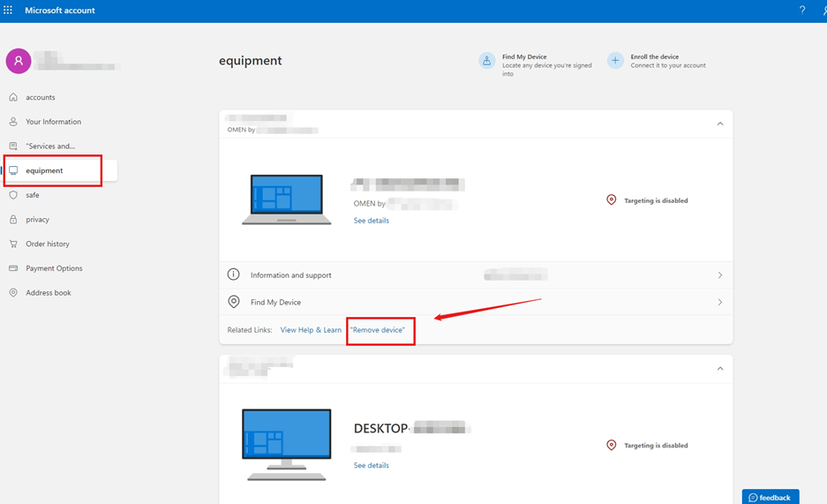The image size is (827, 504).
Task: Click DESKTOP Targeting is disabled text
Action: pos(656,446)
